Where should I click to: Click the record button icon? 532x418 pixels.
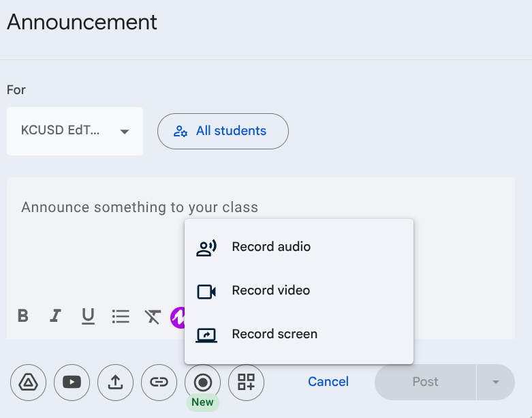[202, 382]
